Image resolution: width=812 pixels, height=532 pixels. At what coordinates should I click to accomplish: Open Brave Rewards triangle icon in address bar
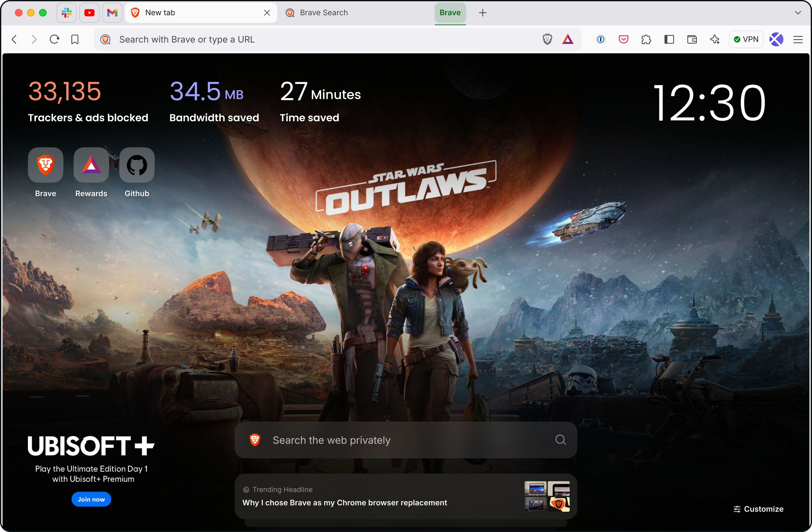pyautogui.click(x=568, y=39)
